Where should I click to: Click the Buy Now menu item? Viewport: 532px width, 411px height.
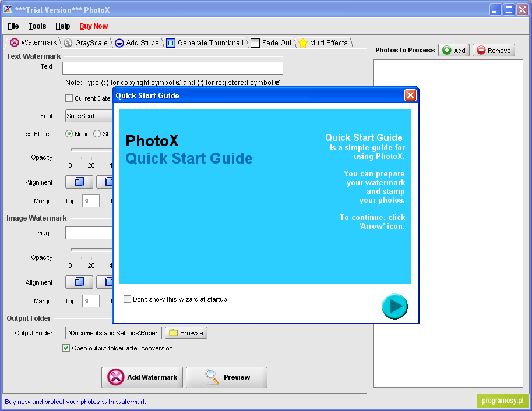pyautogui.click(x=94, y=26)
